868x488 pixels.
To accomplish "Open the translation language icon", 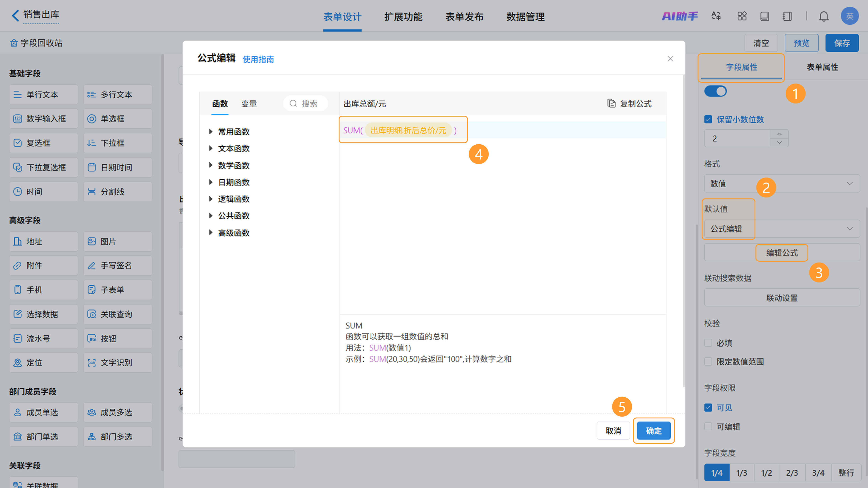I will tap(716, 16).
